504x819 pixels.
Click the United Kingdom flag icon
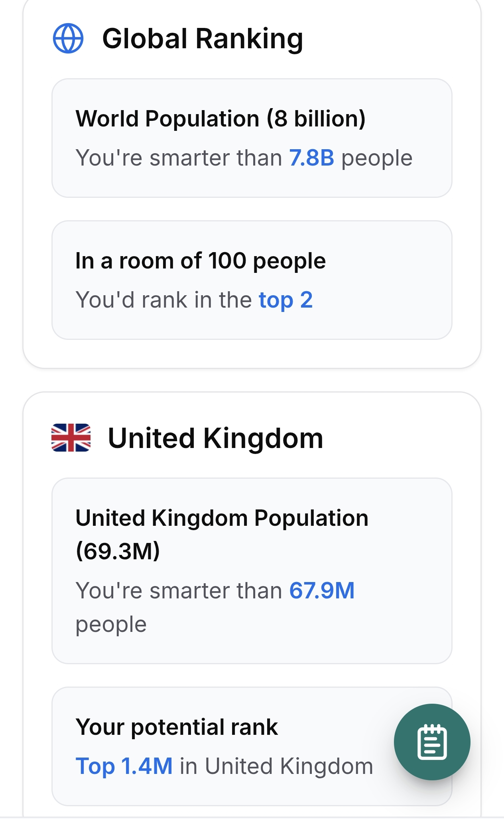(x=71, y=438)
